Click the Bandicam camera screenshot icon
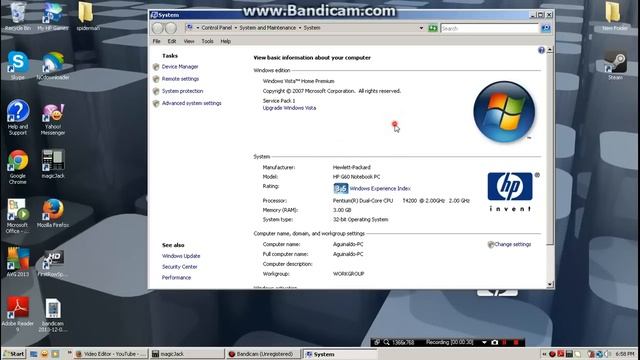Viewport: 640px width, 360px height. click(x=495, y=342)
